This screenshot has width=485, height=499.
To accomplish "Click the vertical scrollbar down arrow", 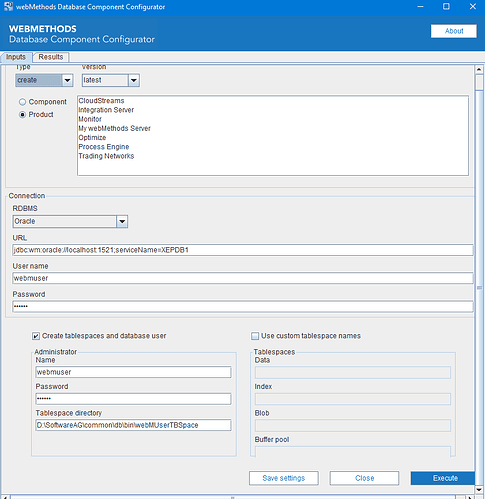I will [479, 490].
